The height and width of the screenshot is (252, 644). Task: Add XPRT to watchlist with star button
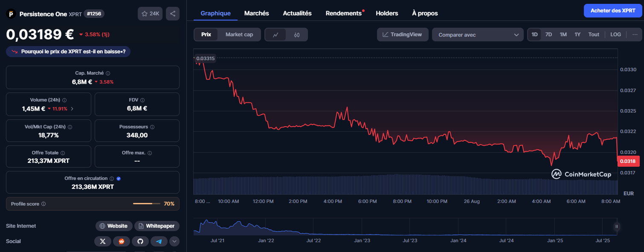(150, 14)
